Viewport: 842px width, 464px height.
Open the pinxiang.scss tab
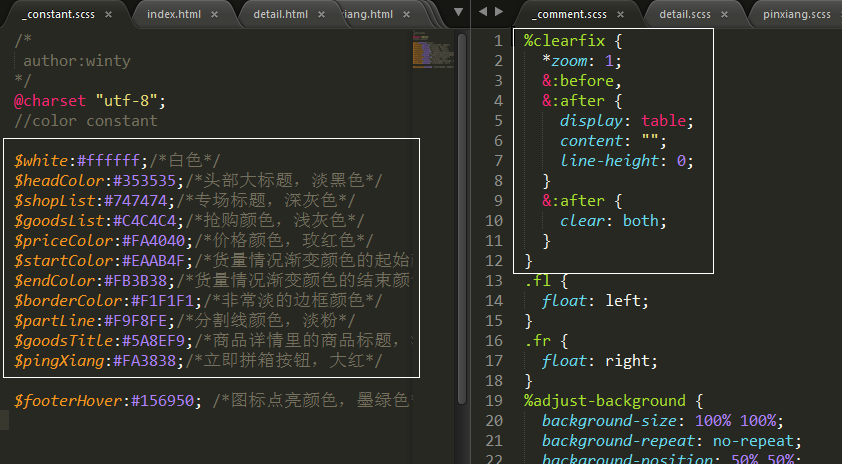796,14
